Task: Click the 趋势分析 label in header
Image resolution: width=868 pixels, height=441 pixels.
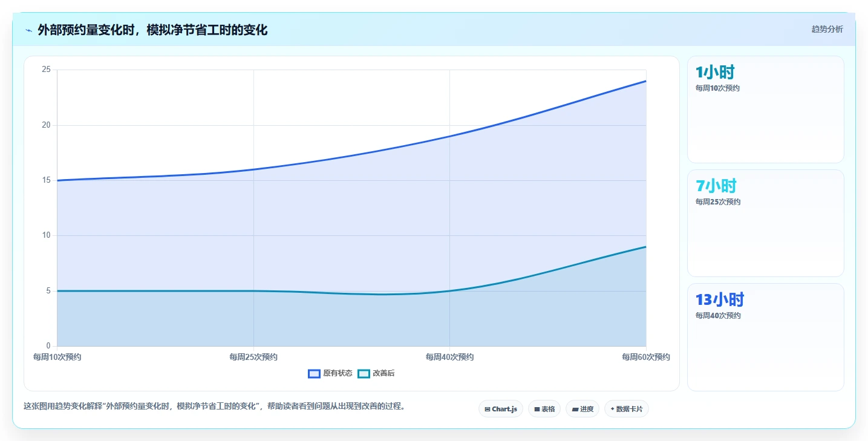Action: [827, 30]
